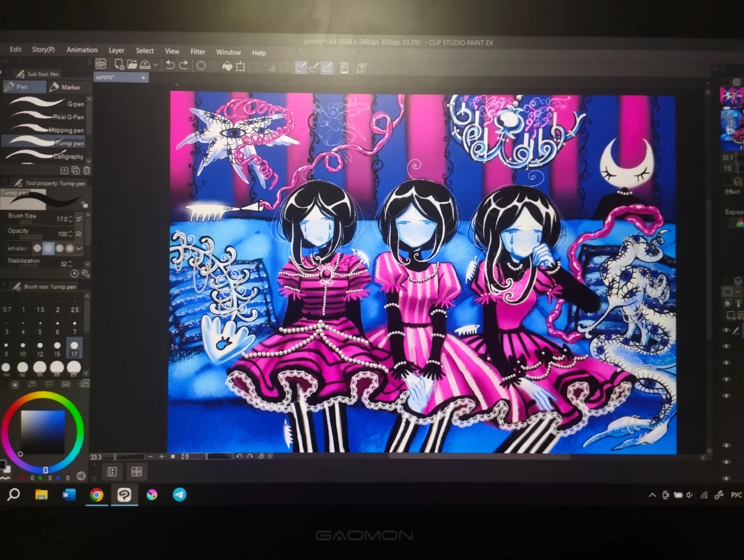Open the Clip Studio spiral launcher icon
This screenshot has width=744, height=560.
point(101,64)
